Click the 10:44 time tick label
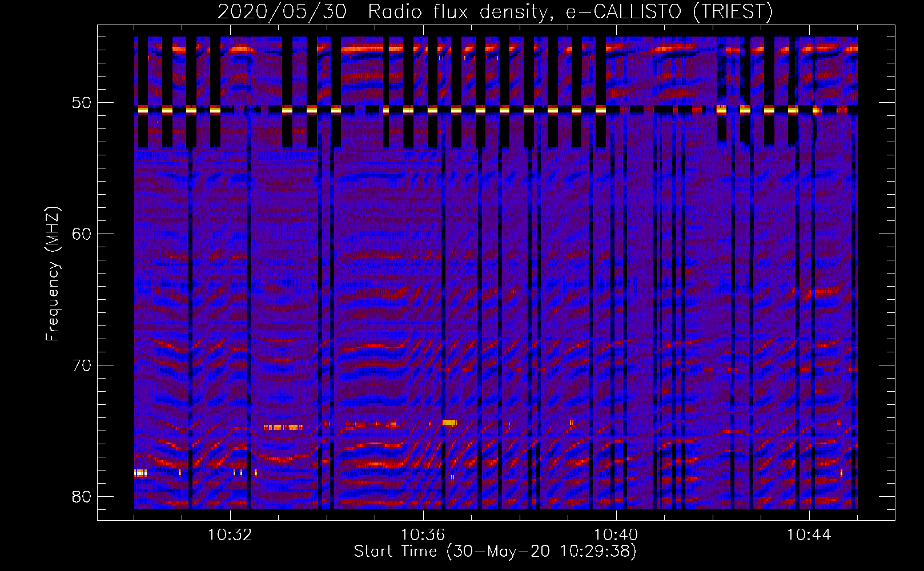Image resolution: width=924 pixels, height=571 pixels. tap(809, 535)
